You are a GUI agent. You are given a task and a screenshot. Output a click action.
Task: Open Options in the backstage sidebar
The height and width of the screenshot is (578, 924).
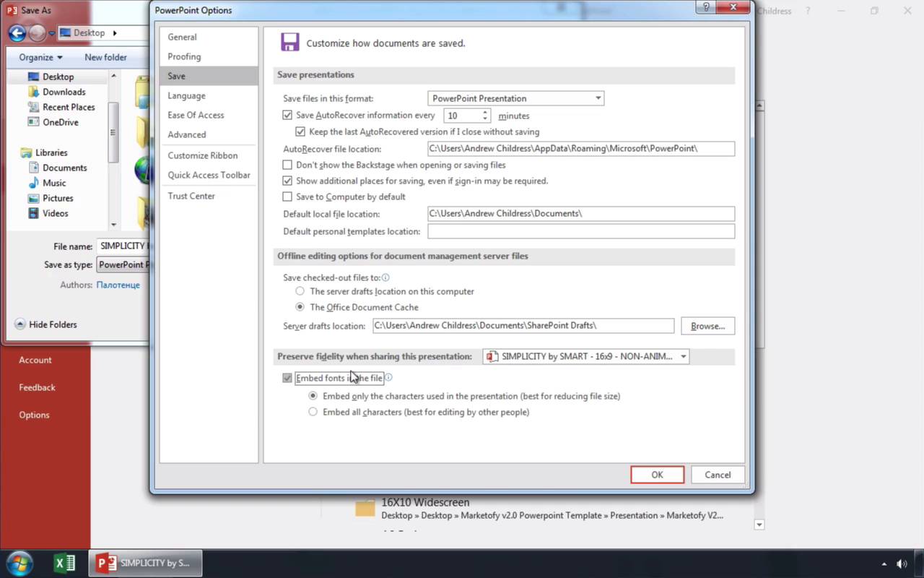point(34,415)
